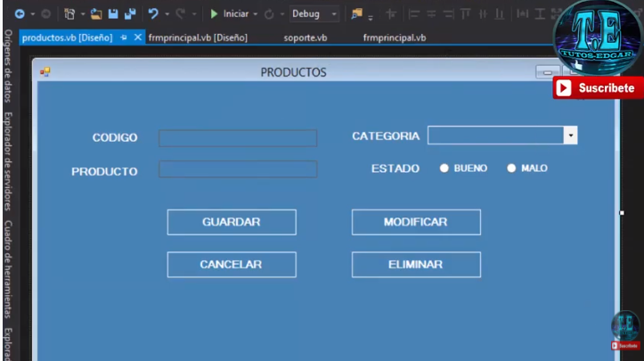
Task: Click the align to grid icon
Action: click(x=391, y=14)
